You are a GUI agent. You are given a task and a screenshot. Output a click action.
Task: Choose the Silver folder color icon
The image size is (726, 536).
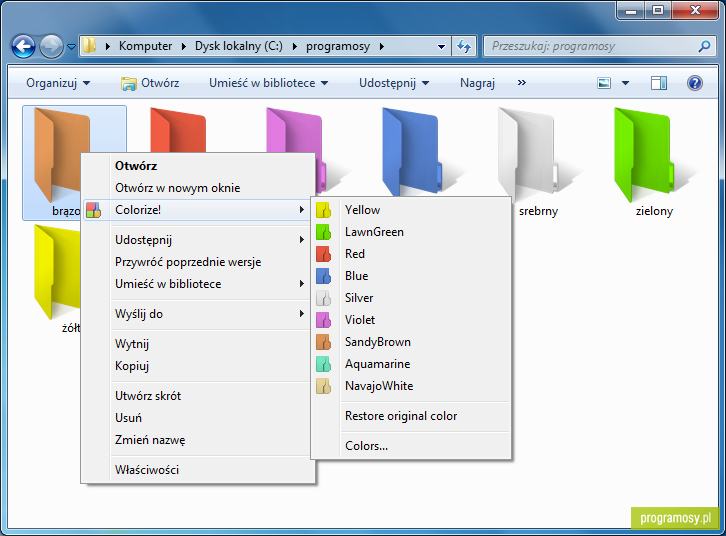point(324,298)
